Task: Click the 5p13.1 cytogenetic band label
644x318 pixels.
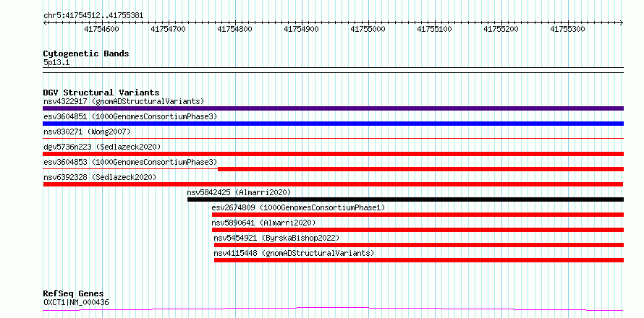Action: click(56, 62)
